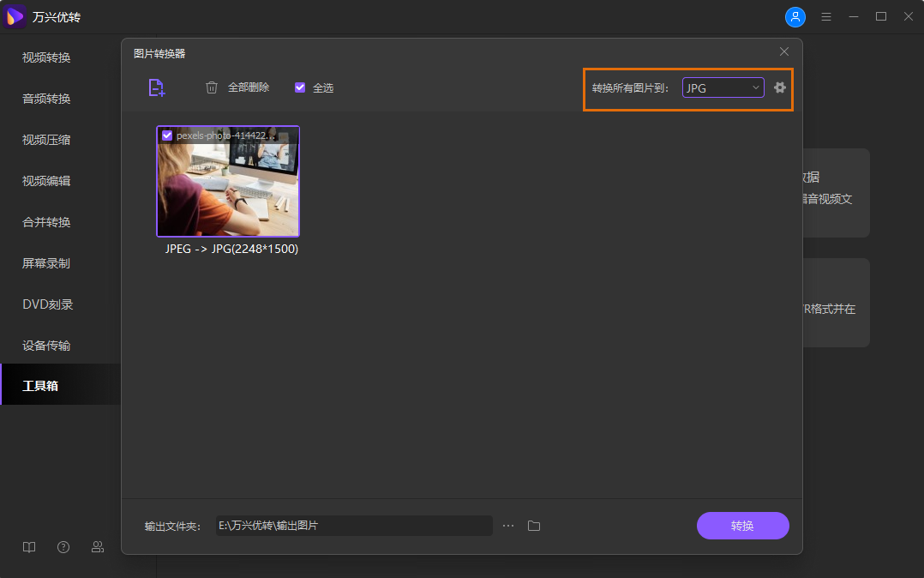Open customer support via the contact icon
The height and width of the screenshot is (578, 924).
pyautogui.click(x=97, y=546)
